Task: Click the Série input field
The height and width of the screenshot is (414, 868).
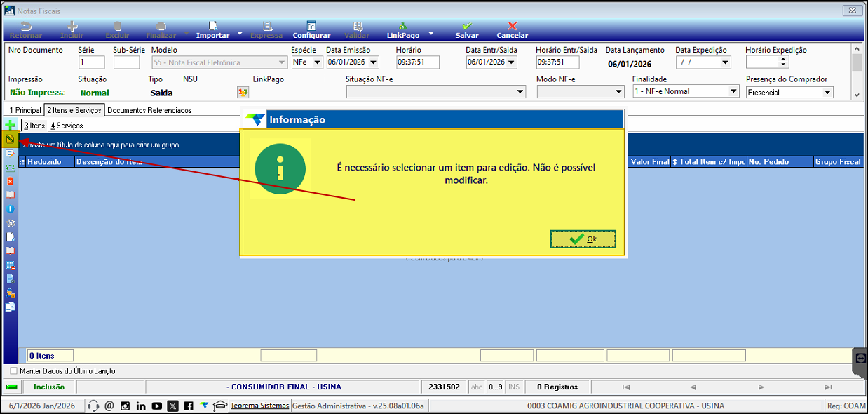Action: pyautogui.click(x=91, y=62)
